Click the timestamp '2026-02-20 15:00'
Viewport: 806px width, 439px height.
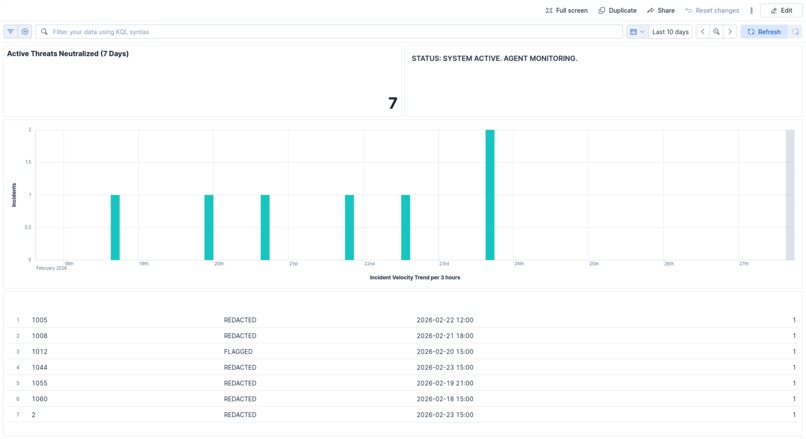(445, 352)
